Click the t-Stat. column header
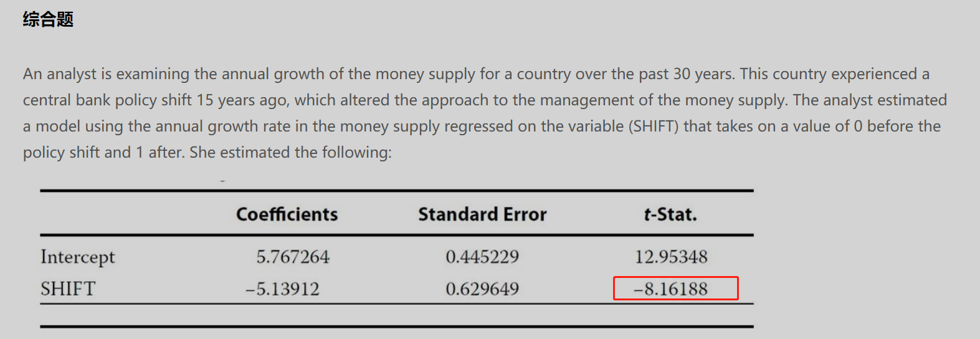This screenshot has height=339, width=980. pos(670,214)
